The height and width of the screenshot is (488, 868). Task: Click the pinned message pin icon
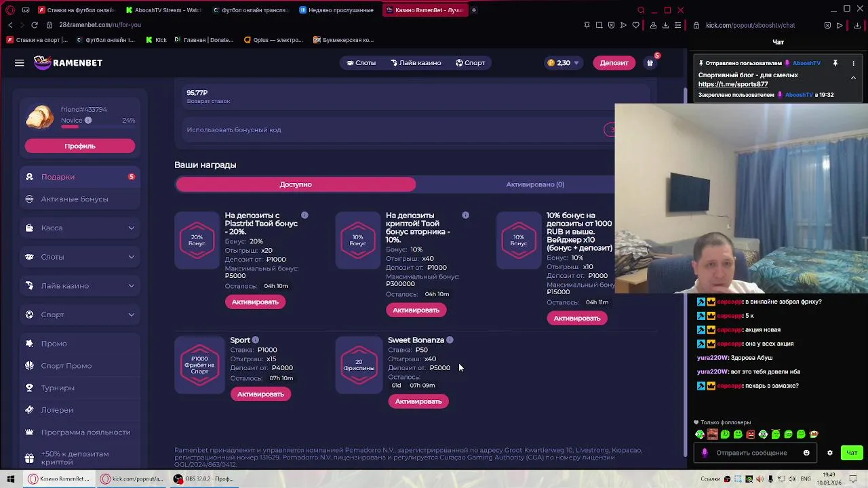tap(835, 63)
